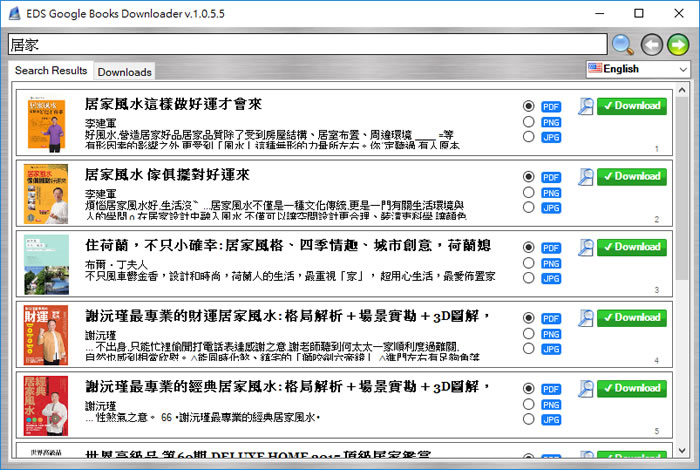Screen dimensions: 700x470
Task: Select PNG radio for the third book
Action: coord(528,263)
